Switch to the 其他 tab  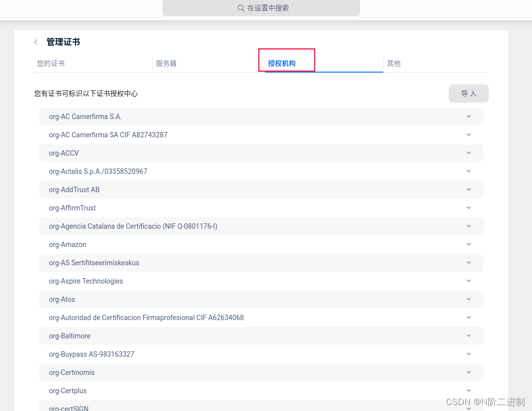[x=394, y=63]
